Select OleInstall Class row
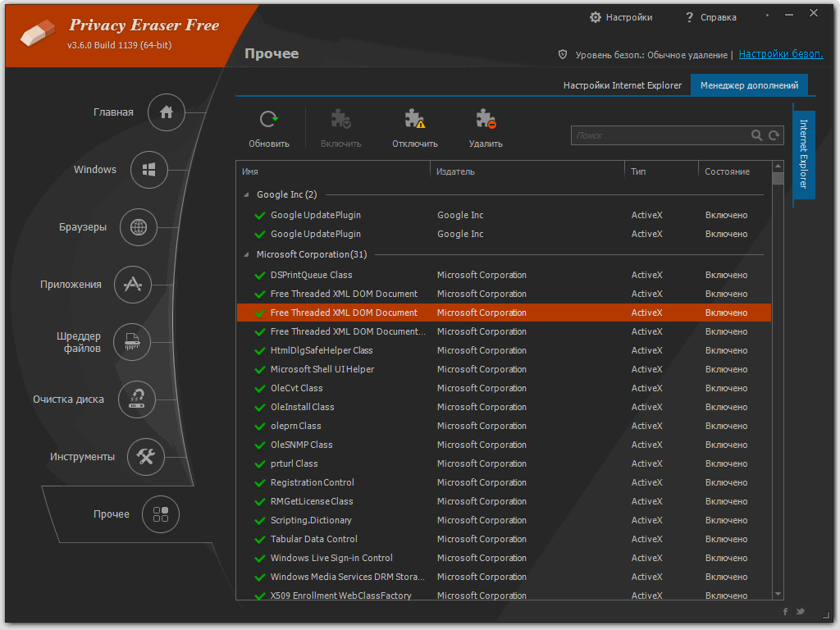The height and width of the screenshot is (630, 840). click(504, 407)
